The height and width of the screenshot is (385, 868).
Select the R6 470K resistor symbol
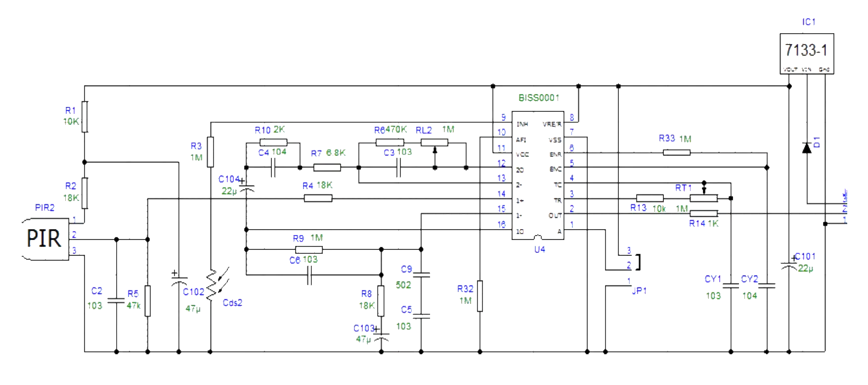tap(390, 143)
